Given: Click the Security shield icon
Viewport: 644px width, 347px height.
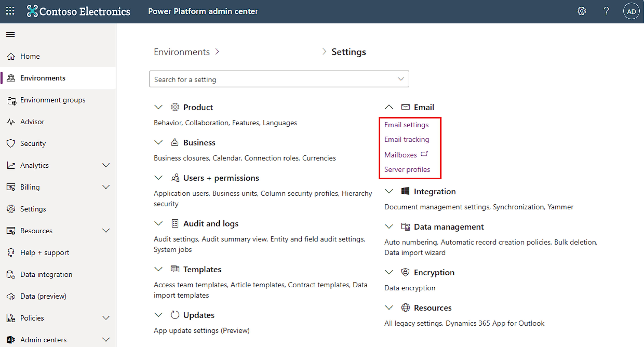Looking at the screenshot, I should 11,143.
